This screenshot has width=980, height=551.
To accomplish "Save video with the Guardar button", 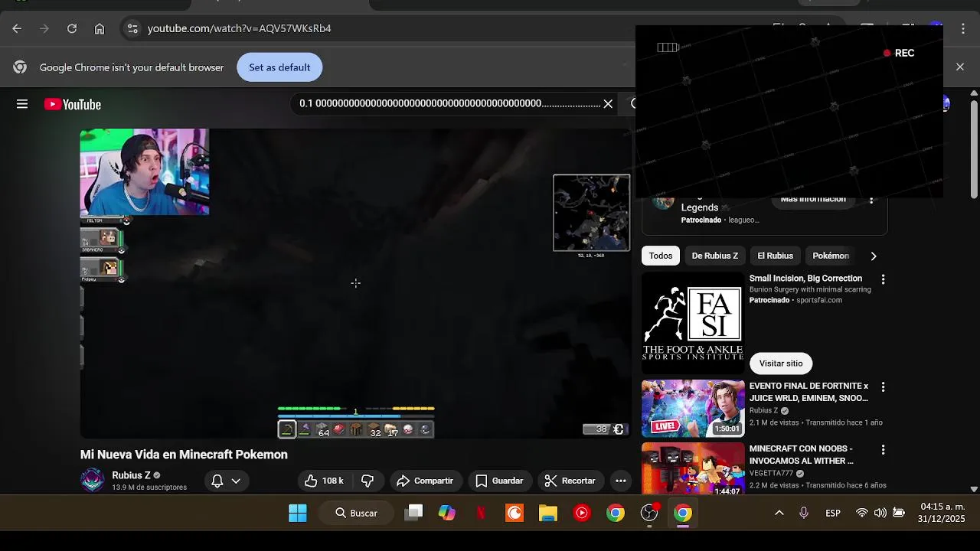I will point(500,481).
